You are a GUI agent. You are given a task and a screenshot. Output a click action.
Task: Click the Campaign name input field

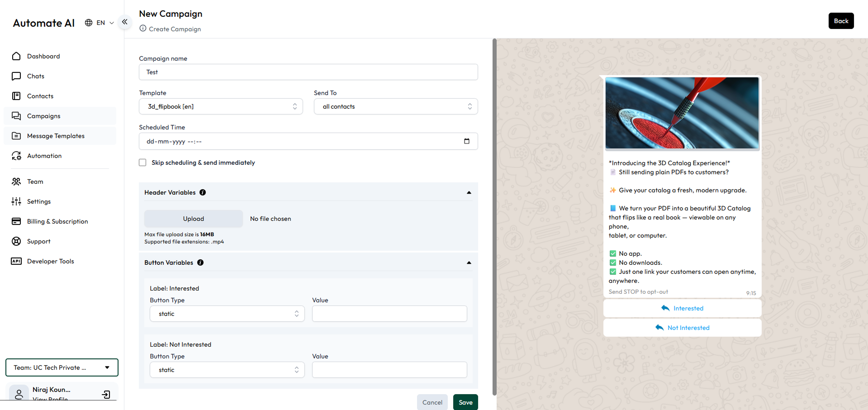[308, 72]
